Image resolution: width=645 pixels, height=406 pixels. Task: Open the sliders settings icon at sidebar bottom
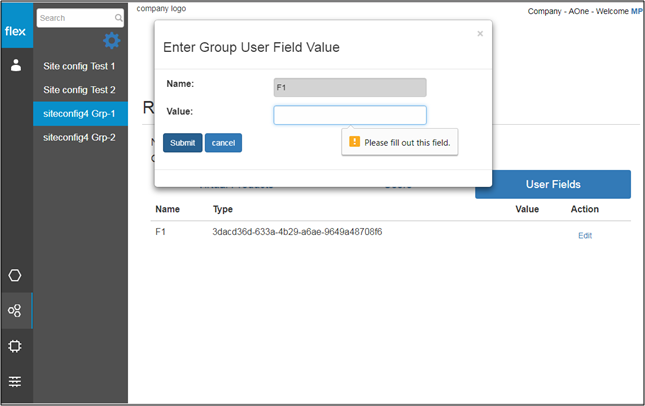[x=16, y=381]
